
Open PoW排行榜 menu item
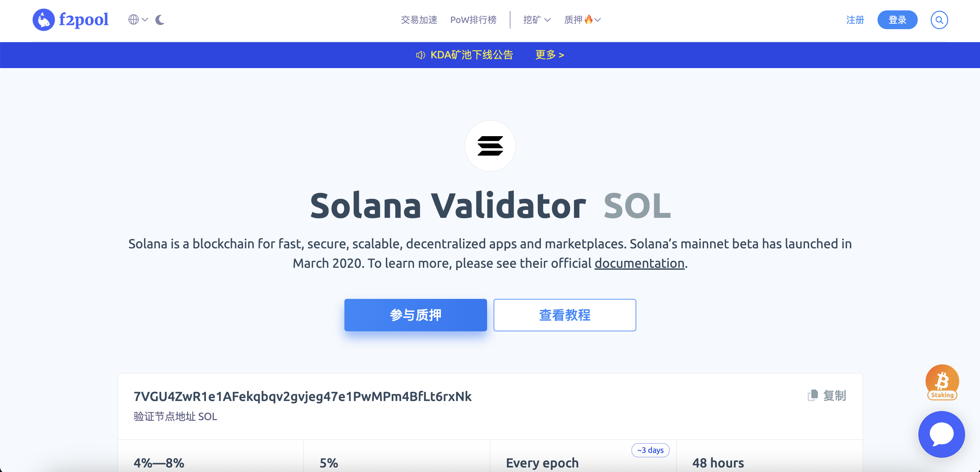coord(473,20)
